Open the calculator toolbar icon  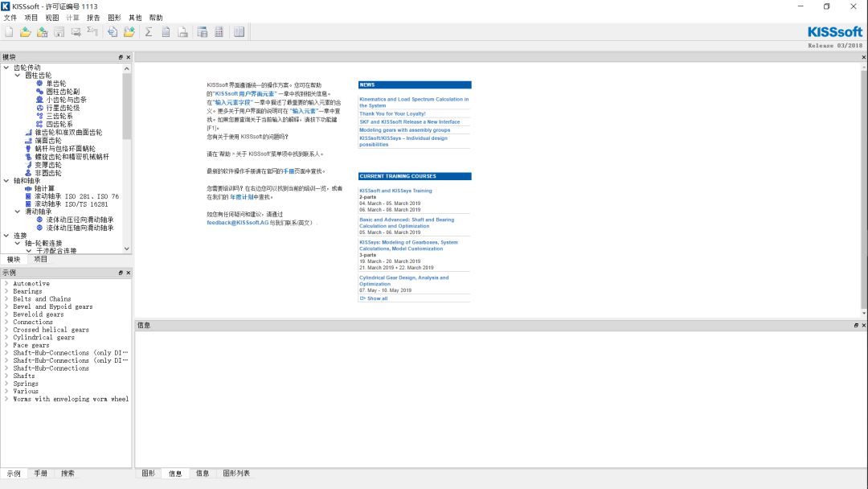coord(219,32)
